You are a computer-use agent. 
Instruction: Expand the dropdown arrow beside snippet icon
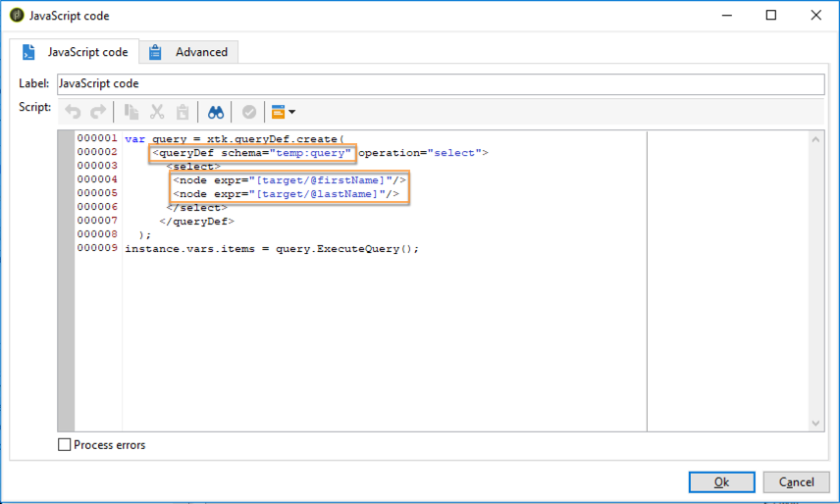292,112
